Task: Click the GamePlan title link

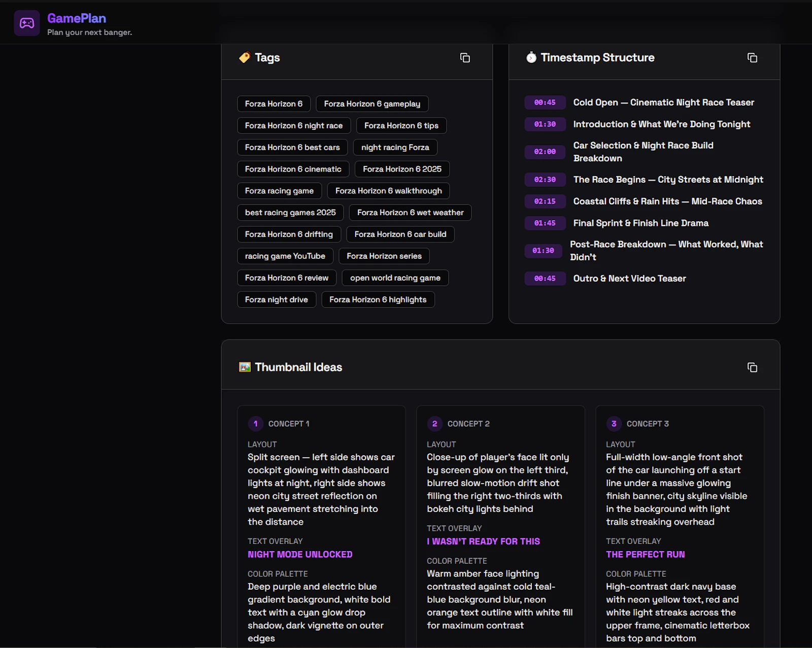Action: click(77, 18)
